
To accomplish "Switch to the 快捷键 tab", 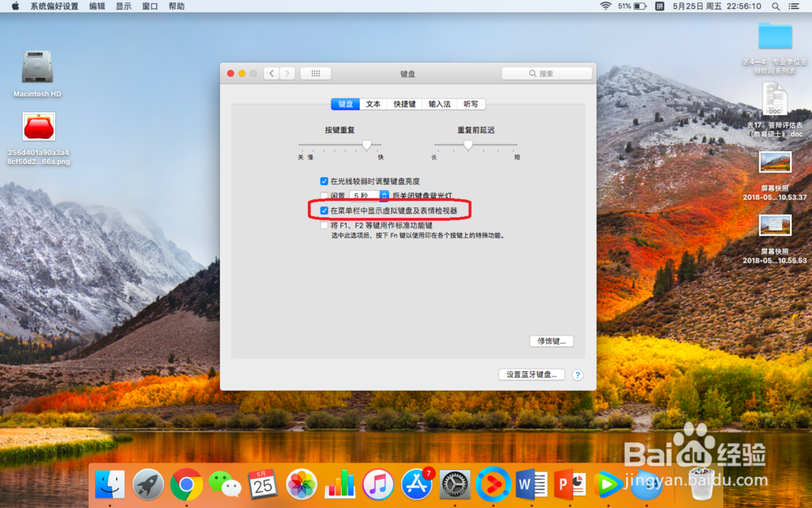I will pyautogui.click(x=404, y=104).
